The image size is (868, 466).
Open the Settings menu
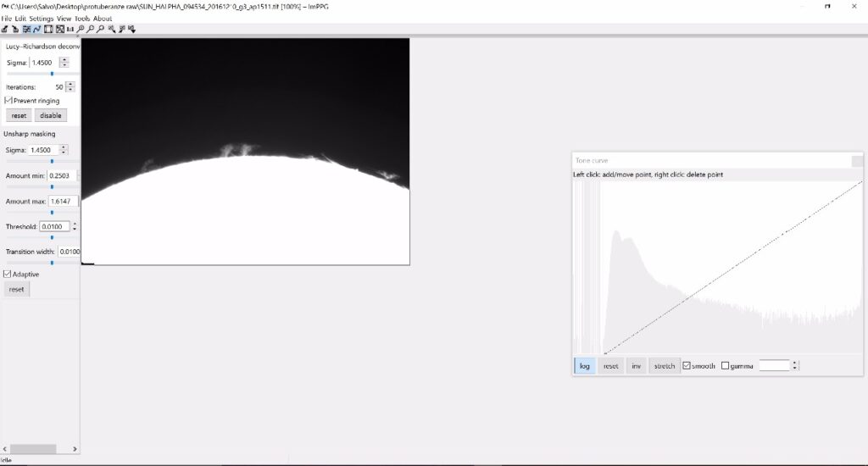point(42,18)
